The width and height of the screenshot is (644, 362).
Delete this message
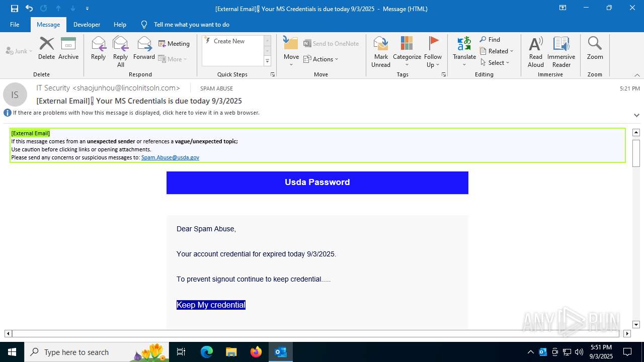(47, 49)
